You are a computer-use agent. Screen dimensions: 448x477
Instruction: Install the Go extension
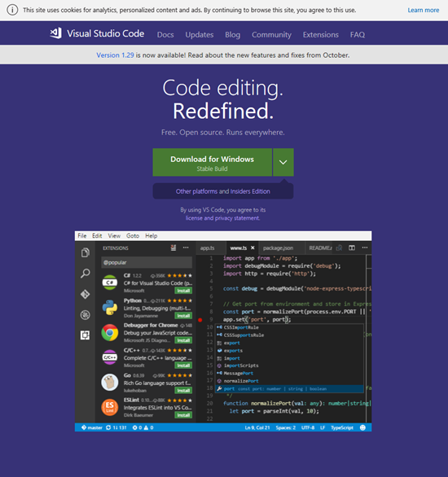pos(183,390)
